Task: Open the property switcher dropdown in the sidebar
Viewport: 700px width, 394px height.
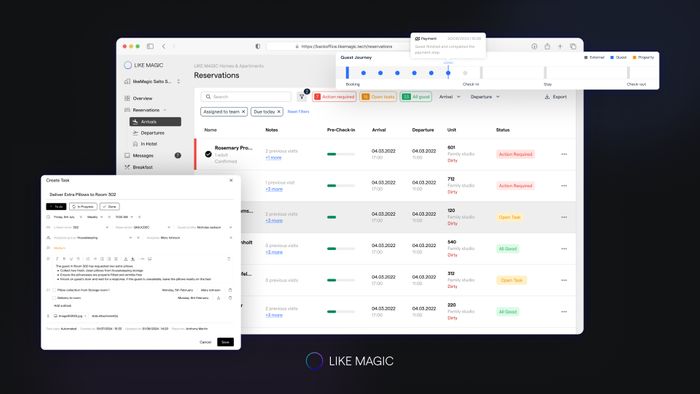Action: coord(152,81)
